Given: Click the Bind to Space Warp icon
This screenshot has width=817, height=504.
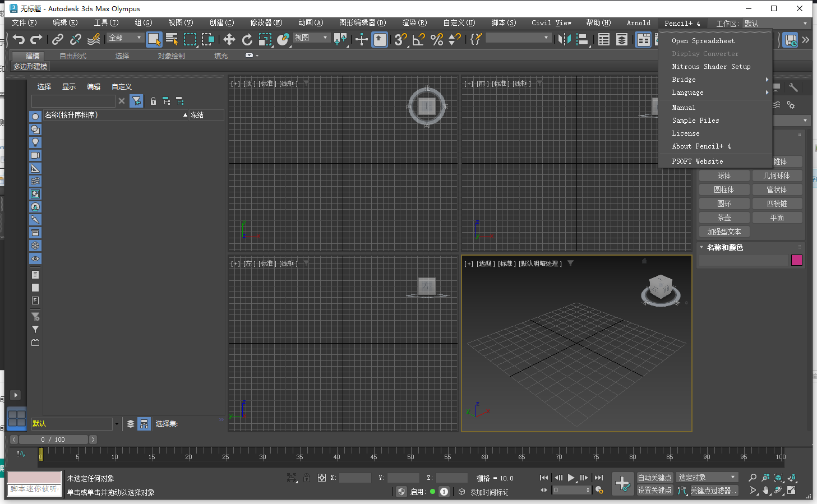Looking at the screenshot, I should click(94, 39).
